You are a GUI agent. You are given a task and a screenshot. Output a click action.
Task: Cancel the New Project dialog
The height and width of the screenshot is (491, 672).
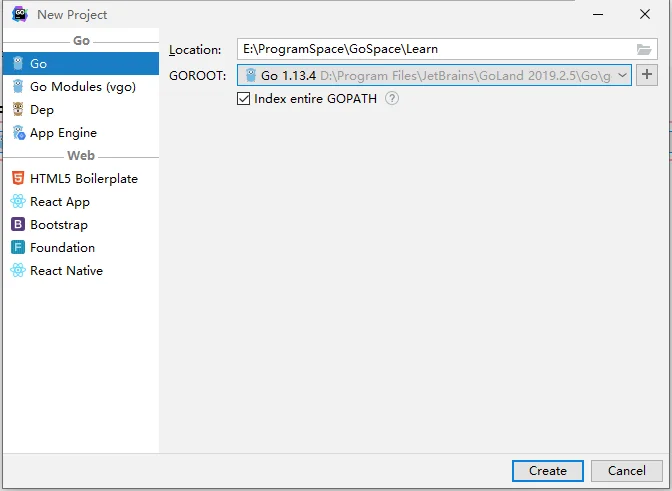[x=627, y=471]
